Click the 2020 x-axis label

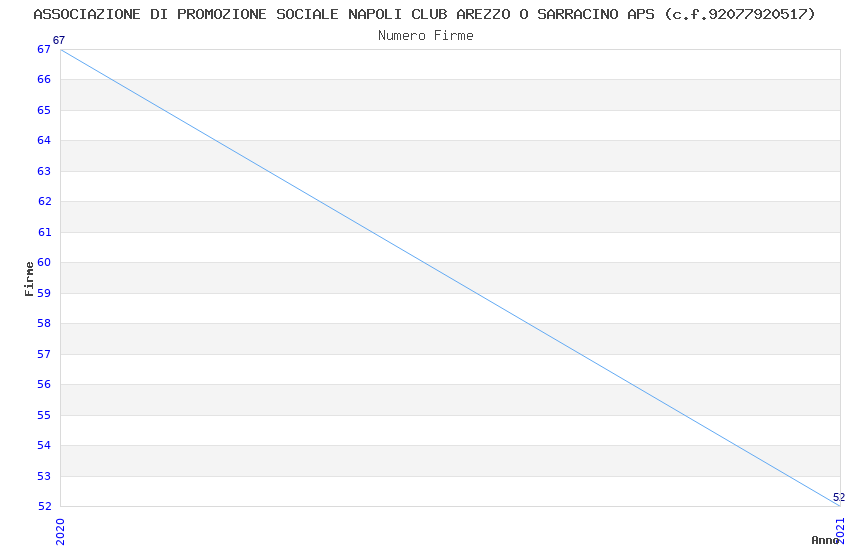point(60,532)
